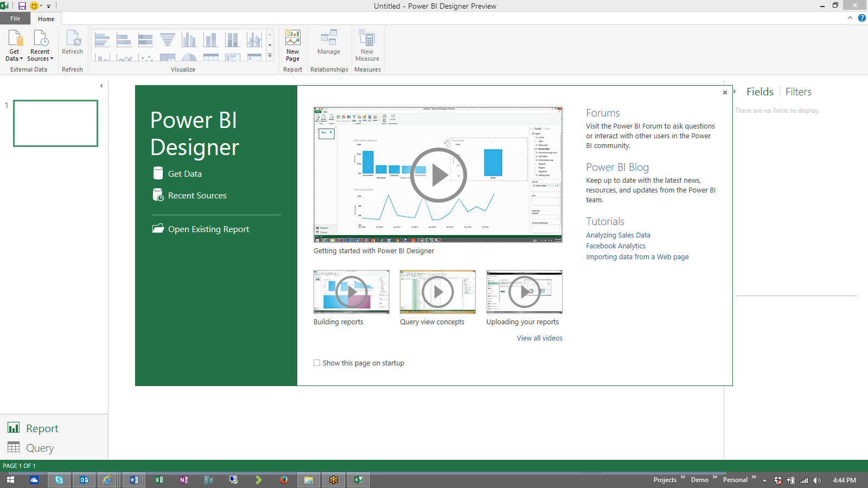Expand the Get Data dropdown arrow
The width and height of the screenshot is (868, 488).
[21, 59]
